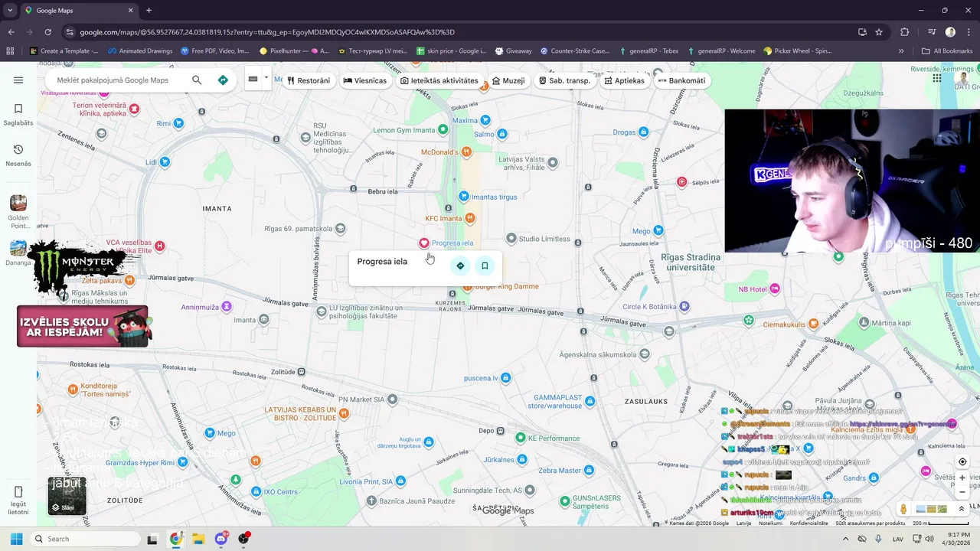Open the Giveaway bookmark
Viewport: 980px width, 551px height.
pyautogui.click(x=513, y=51)
